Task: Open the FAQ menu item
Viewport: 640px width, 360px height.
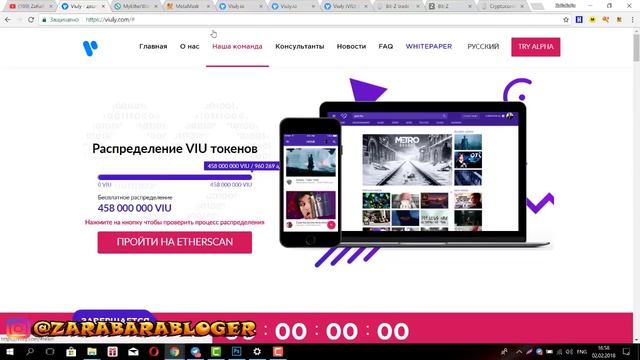Action: [x=386, y=47]
